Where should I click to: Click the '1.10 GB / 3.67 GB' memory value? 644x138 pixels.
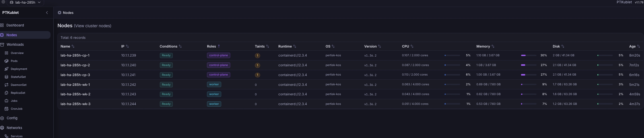pos(488,55)
